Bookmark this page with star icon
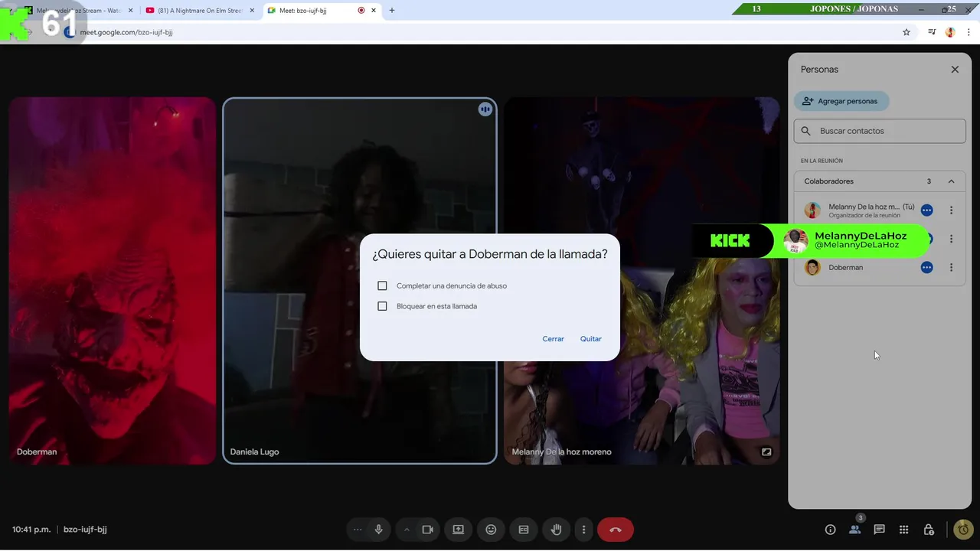 click(906, 32)
